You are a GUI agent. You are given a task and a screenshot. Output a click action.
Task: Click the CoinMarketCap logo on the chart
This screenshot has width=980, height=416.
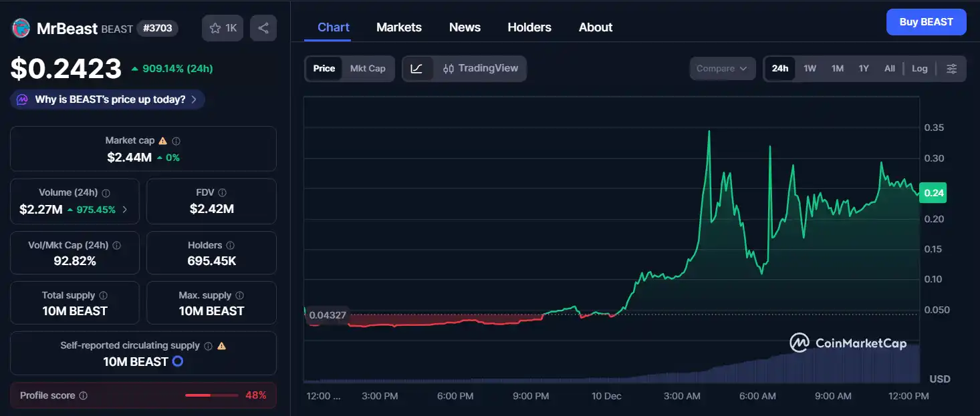848,343
